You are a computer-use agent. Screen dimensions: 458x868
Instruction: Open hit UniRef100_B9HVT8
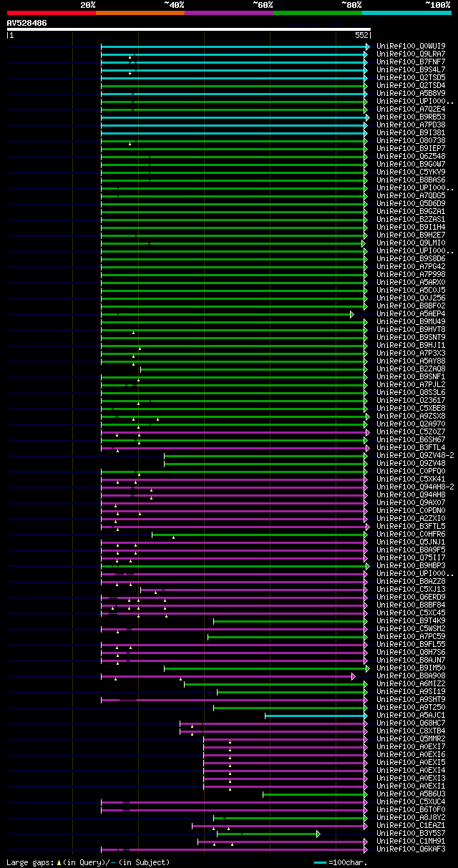411,330
